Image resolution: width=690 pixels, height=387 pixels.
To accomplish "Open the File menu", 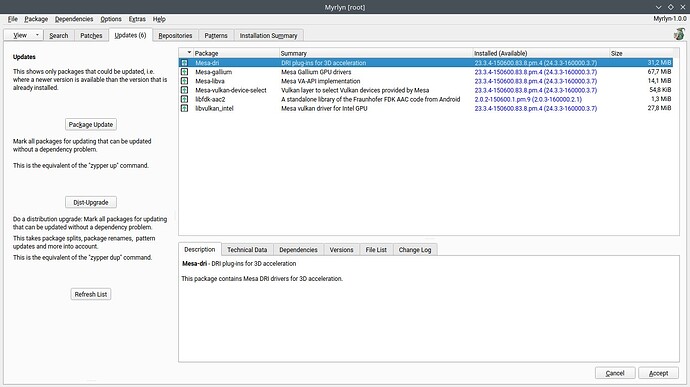I will tap(13, 19).
